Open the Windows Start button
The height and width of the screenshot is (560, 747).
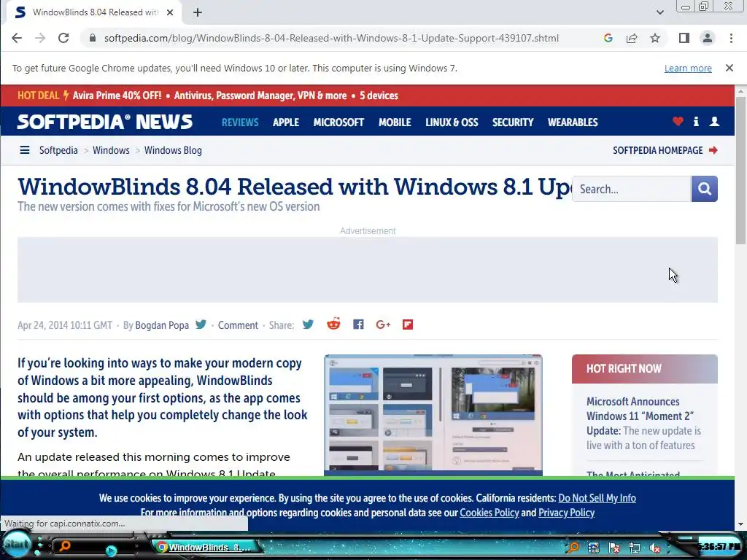point(17,544)
